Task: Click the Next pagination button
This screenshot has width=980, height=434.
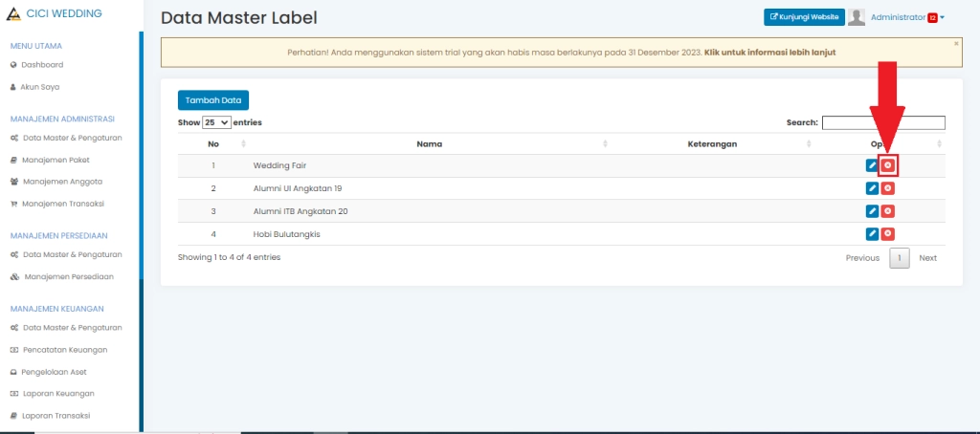Action: click(927, 258)
